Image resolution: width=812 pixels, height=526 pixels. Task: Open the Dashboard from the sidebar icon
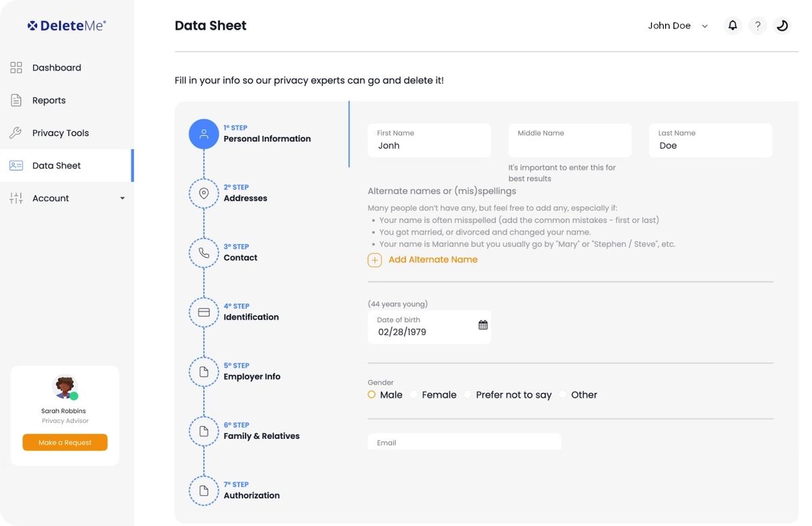(16, 67)
